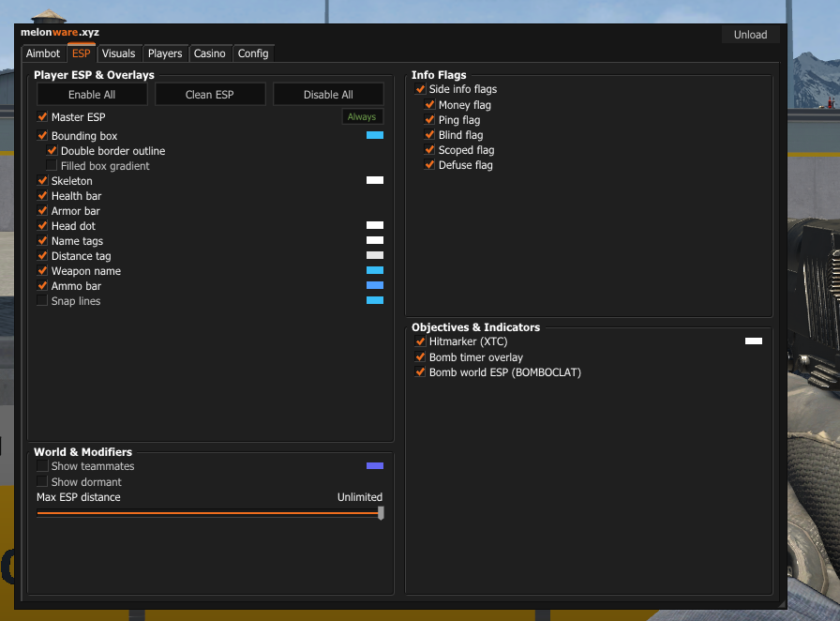The height and width of the screenshot is (621, 840).
Task: Toggle the Blind flag checkbox
Action: [x=429, y=134]
